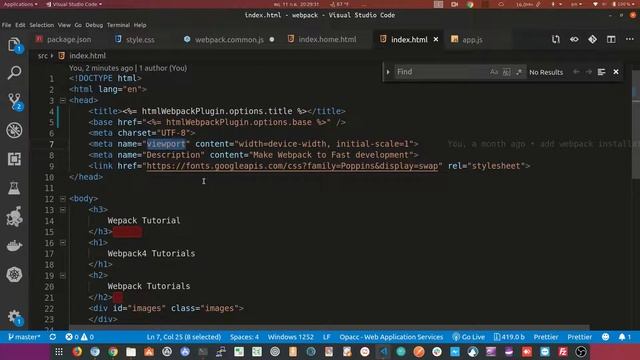Open the notifications bell
The width and height of the screenshot is (640, 360).
tap(624, 337)
